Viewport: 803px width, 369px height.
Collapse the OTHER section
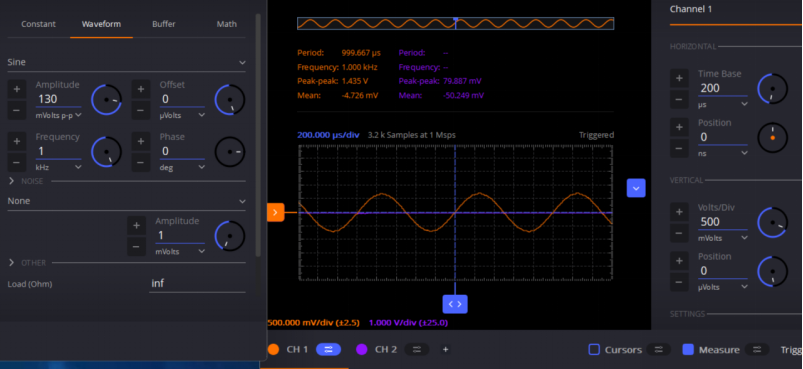(12, 263)
